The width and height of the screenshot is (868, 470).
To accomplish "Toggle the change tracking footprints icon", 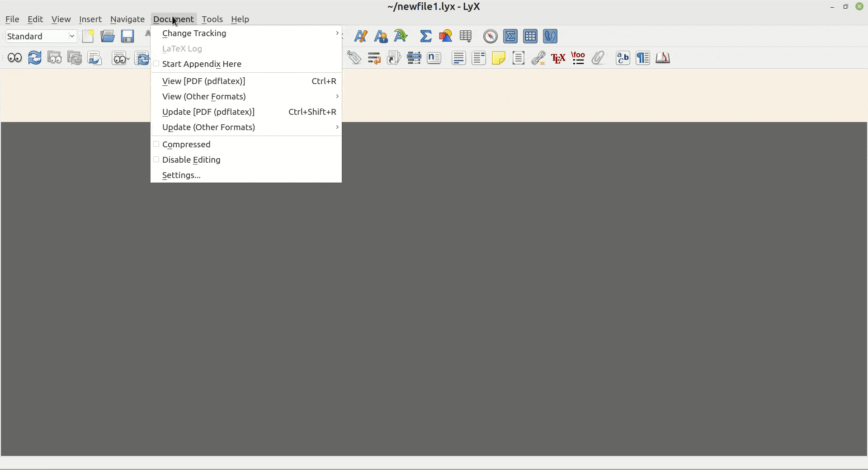I will (x=550, y=36).
